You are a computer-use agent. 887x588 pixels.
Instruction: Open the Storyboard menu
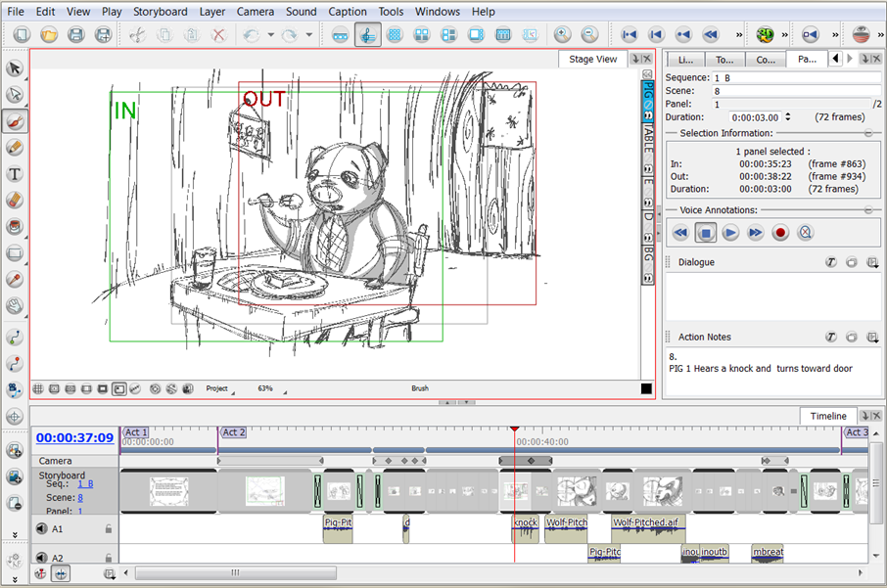point(160,11)
